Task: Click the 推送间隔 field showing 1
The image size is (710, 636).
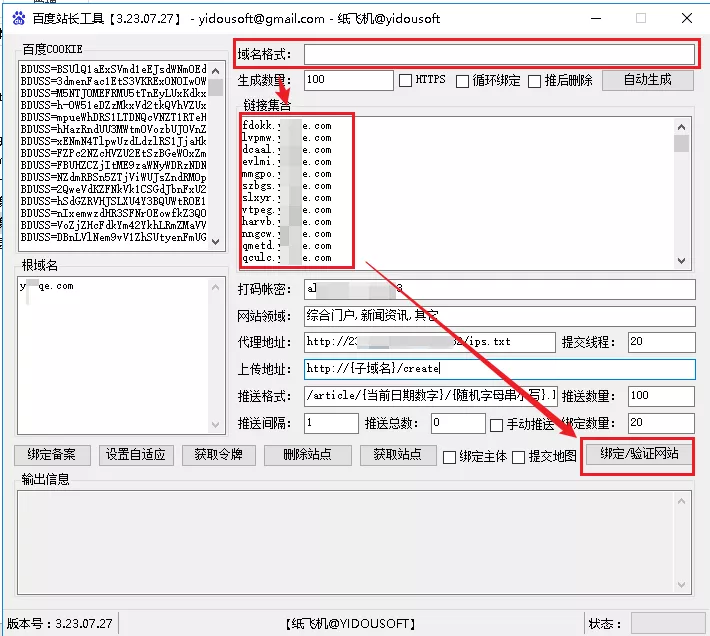Action: pyautogui.click(x=331, y=423)
